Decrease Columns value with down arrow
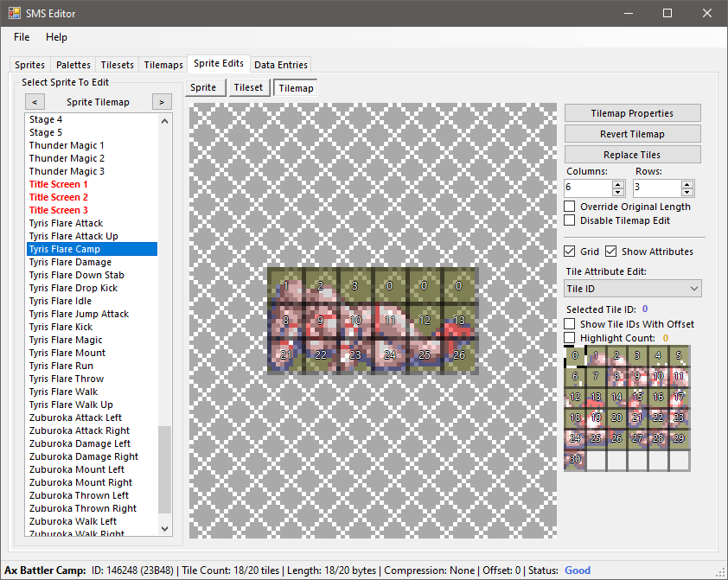Screen dimensions: 728x580 click(x=617, y=192)
